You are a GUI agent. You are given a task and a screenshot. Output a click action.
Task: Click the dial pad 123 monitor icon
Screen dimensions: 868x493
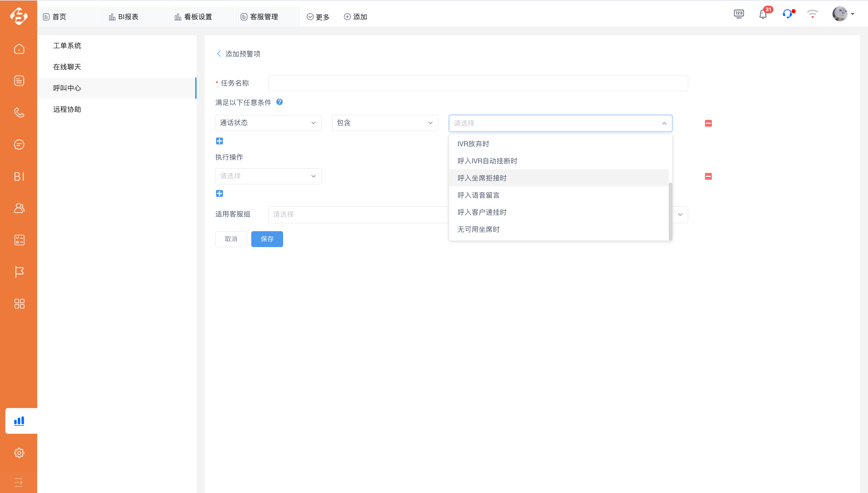point(738,14)
